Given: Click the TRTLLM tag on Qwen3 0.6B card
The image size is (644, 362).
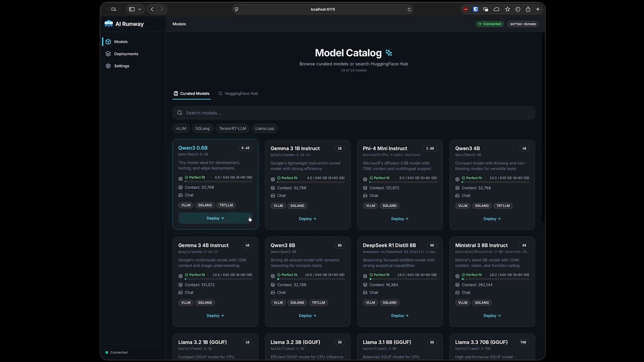Looking at the screenshot, I should coord(226,205).
